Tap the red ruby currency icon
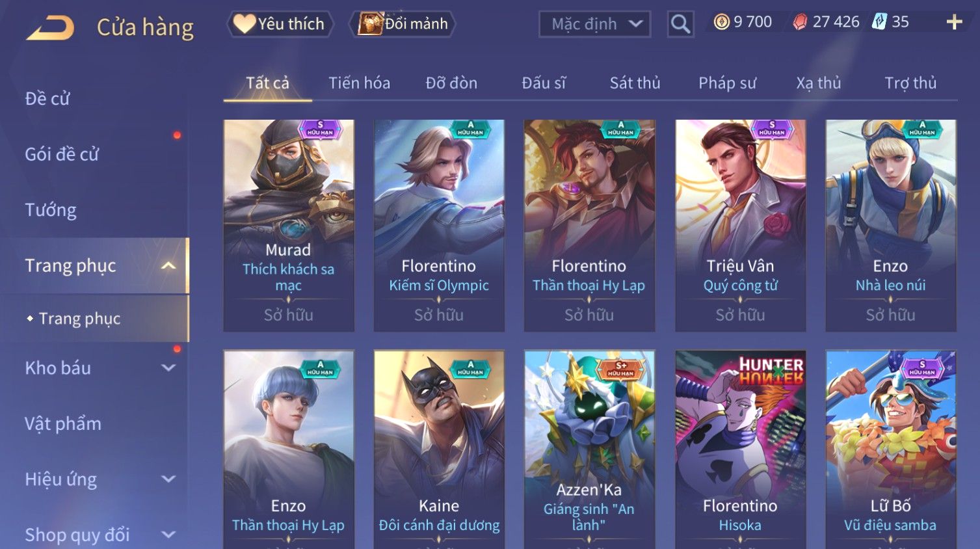The image size is (980, 549). pyautogui.click(x=800, y=22)
